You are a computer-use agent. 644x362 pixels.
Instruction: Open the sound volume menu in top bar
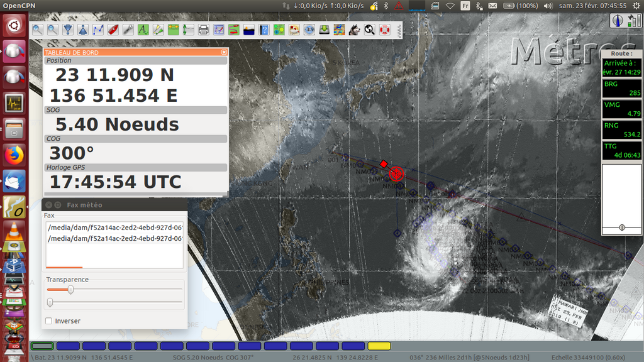(547, 6)
